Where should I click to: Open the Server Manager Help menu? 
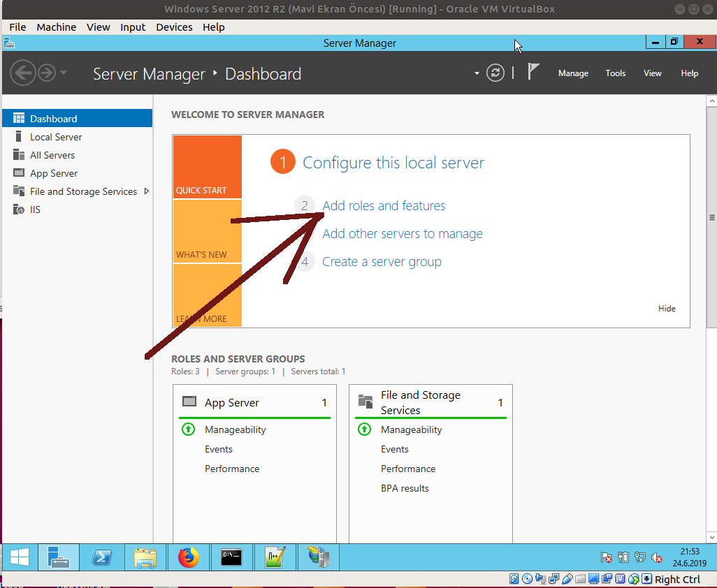(x=689, y=73)
